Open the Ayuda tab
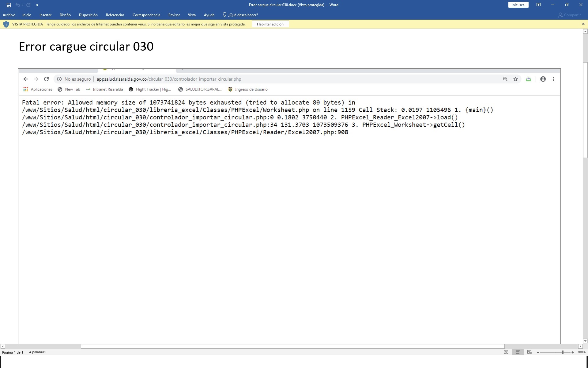Screen dimensions: 588x368 (209, 15)
